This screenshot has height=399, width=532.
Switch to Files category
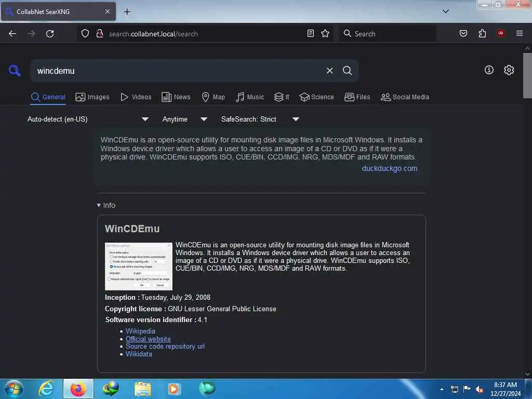click(x=357, y=97)
